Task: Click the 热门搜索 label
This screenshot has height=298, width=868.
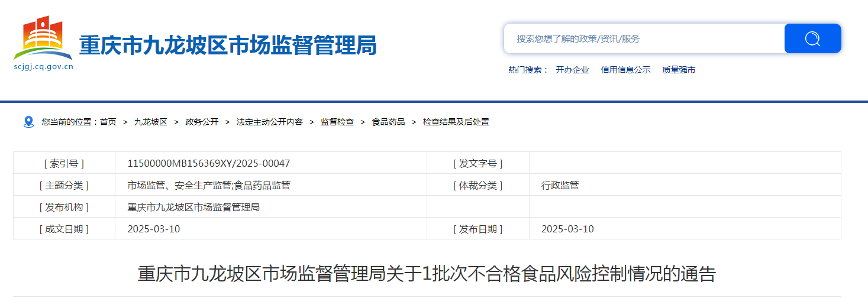Action: [x=528, y=70]
